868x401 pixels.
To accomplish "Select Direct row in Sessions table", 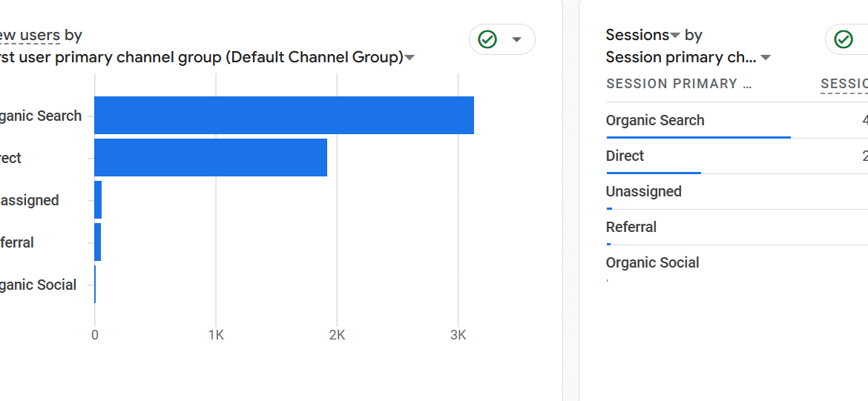I will pyautogui.click(x=625, y=156).
